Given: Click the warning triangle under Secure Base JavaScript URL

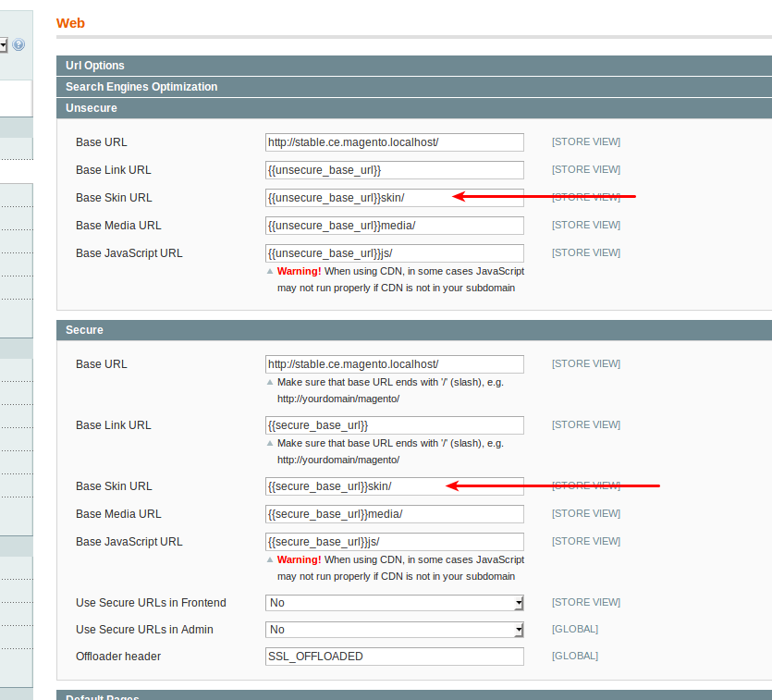Looking at the screenshot, I should point(270,560).
